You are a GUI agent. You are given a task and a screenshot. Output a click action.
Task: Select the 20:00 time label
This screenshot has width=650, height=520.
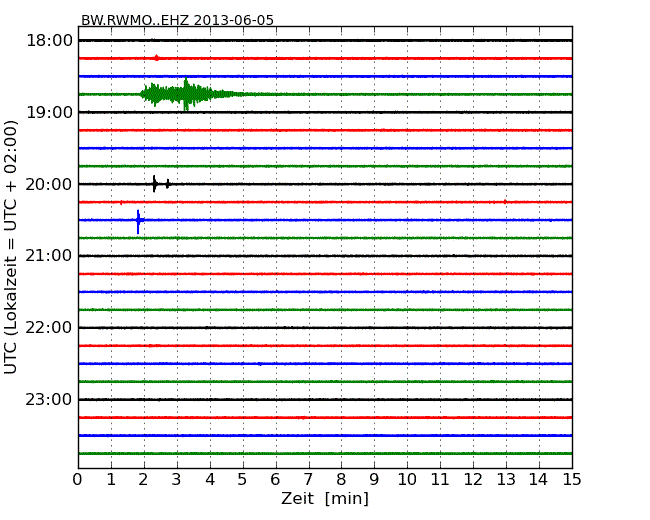[49, 184]
